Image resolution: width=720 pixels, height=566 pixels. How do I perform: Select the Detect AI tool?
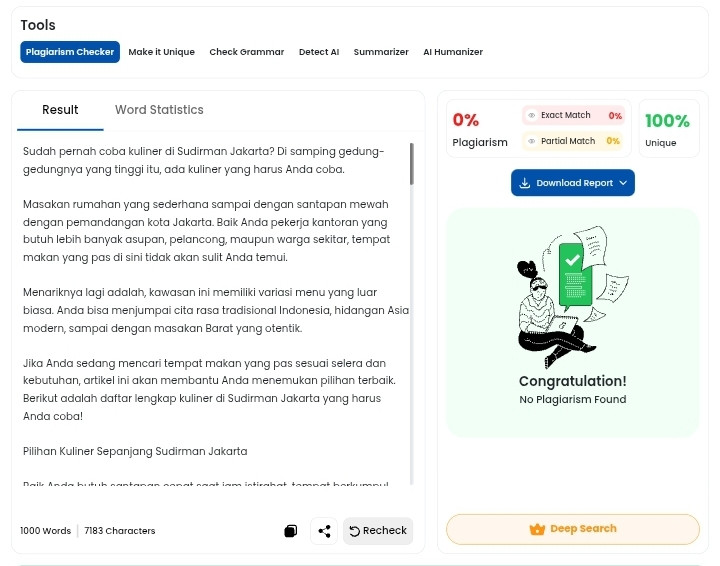coord(319,52)
